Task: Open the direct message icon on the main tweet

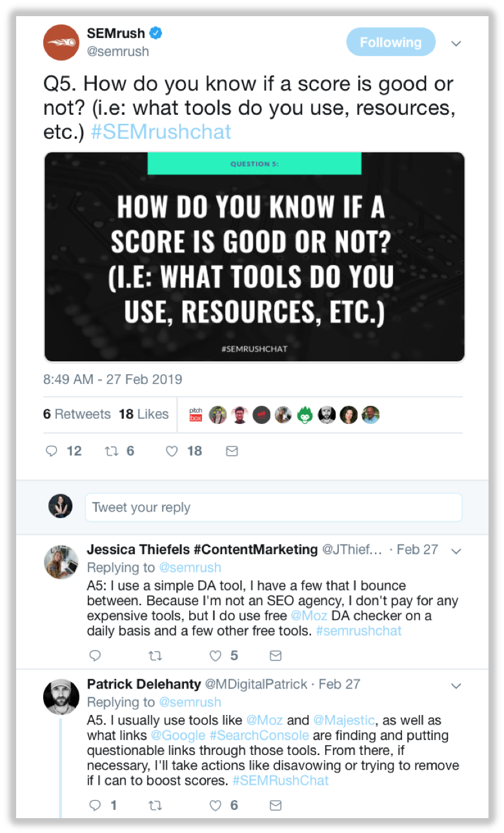Action: 231,451
